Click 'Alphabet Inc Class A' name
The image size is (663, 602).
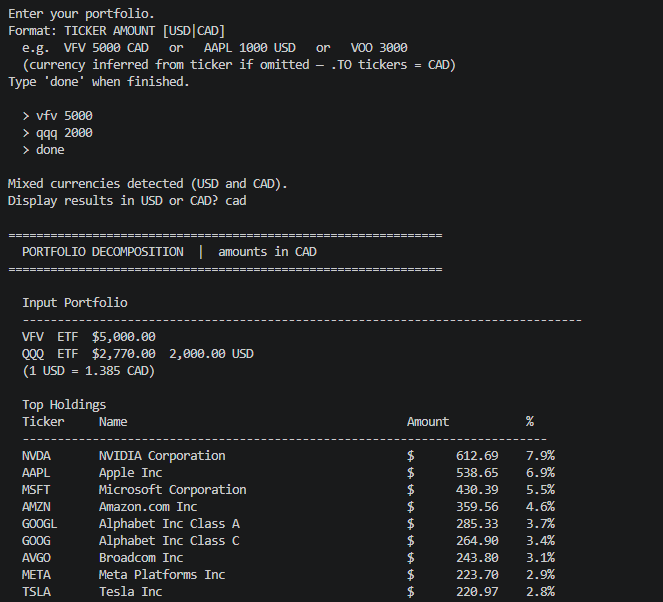(x=169, y=524)
